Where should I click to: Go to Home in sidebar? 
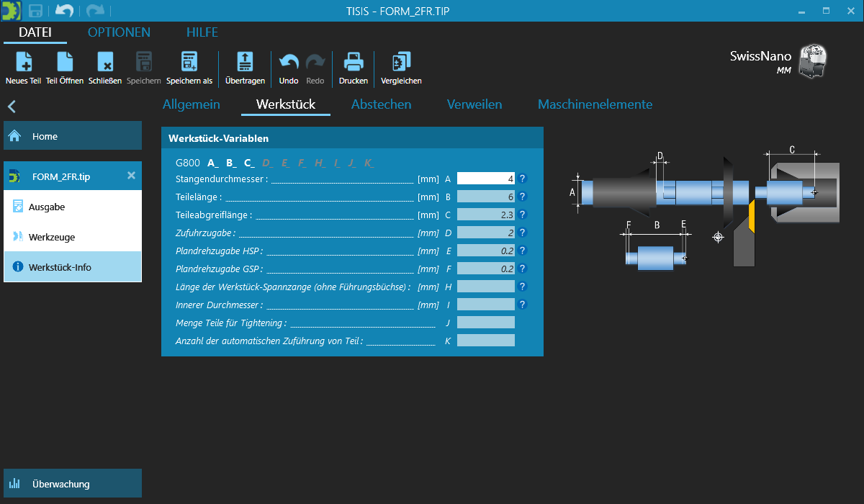72,136
